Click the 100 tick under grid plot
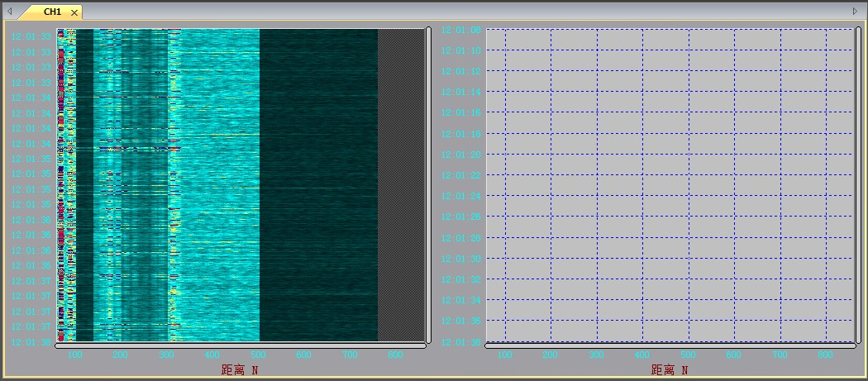This screenshot has width=868, height=381. [505, 355]
